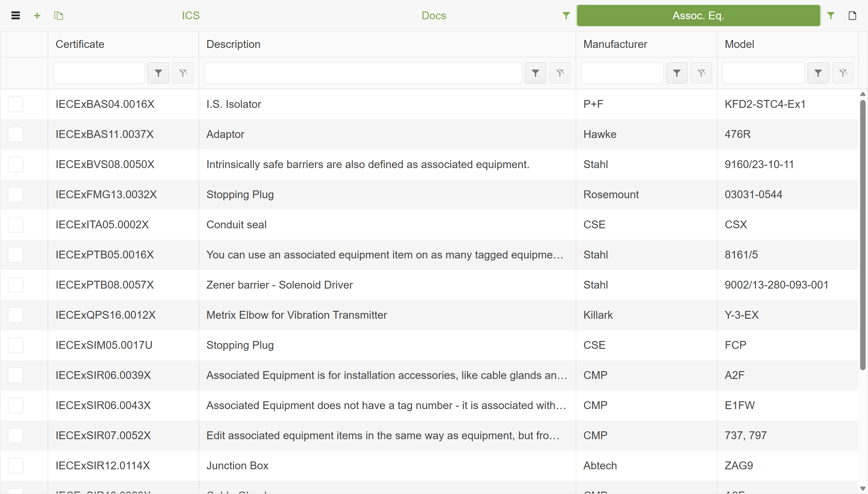The image size is (868, 494).
Task: Tick checkbox for IECExITA05.0002X row
Action: coord(16,225)
